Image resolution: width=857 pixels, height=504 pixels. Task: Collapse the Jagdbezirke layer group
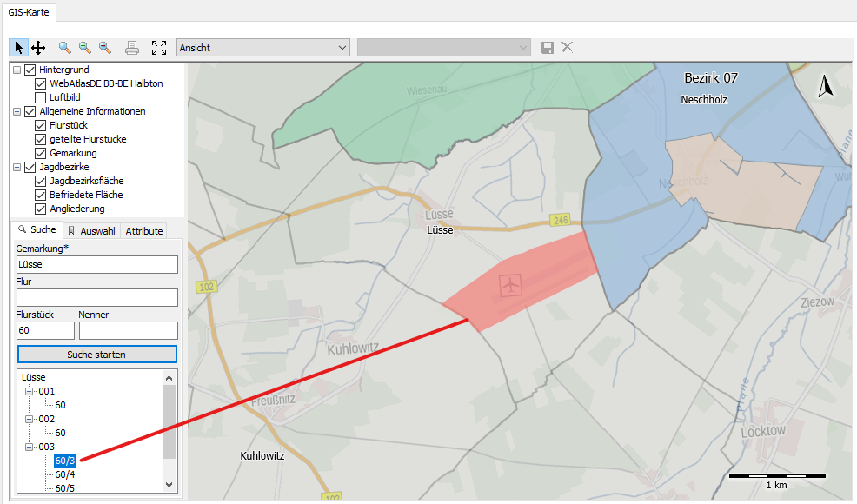17,168
